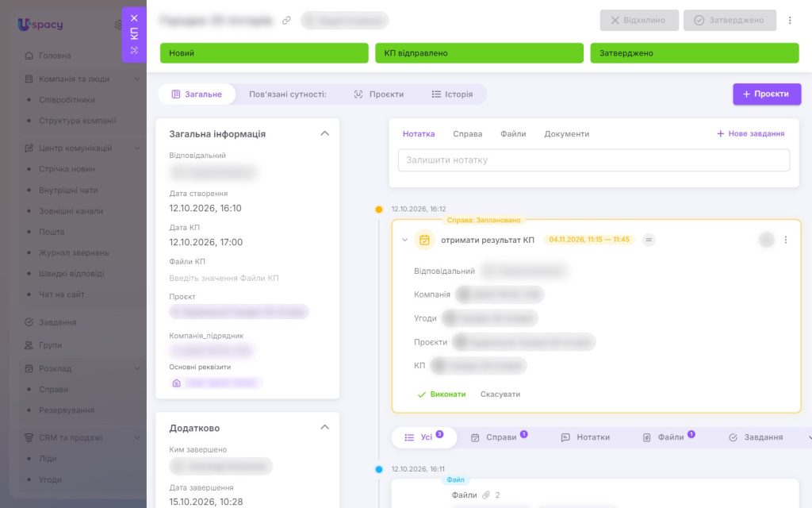
Task: Select the Затверджено stage bar
Action: (695, 53)
